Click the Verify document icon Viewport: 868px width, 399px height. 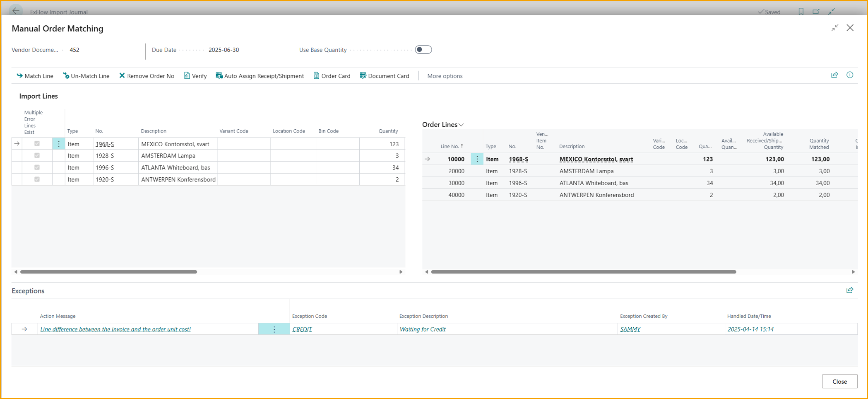point(187,76)
